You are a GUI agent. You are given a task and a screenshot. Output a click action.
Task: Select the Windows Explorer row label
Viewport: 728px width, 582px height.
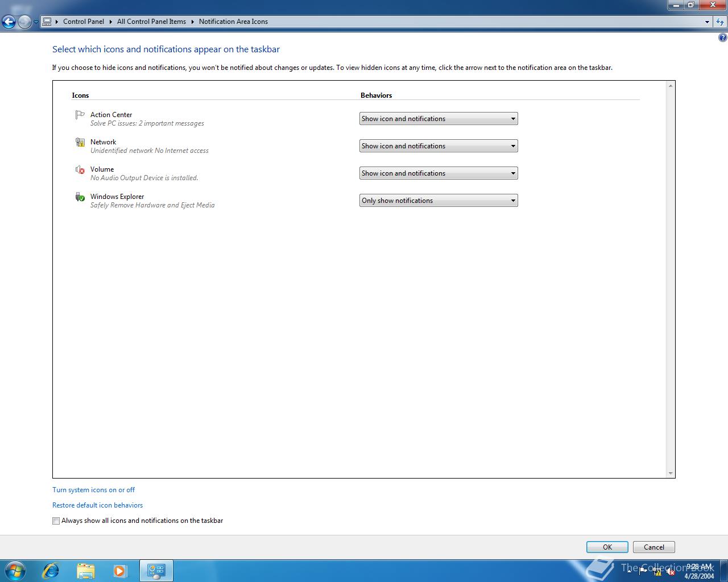click(x=117, y=197)
